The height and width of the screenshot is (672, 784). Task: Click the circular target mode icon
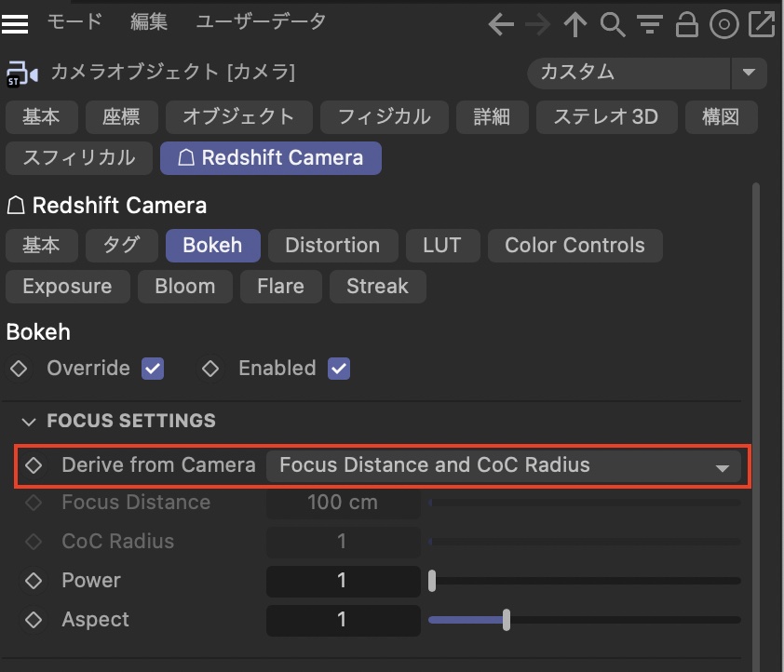[x=723, y=25]
